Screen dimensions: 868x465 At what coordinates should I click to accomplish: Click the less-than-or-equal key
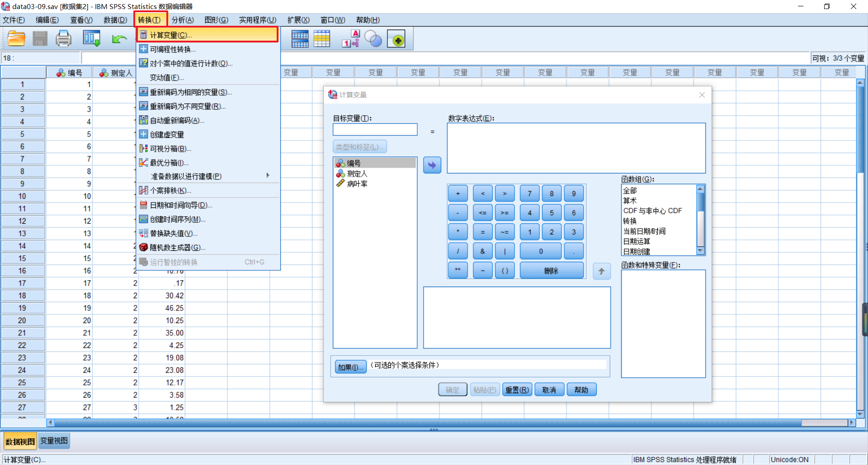pyautogui.click(x=483, y=213)
